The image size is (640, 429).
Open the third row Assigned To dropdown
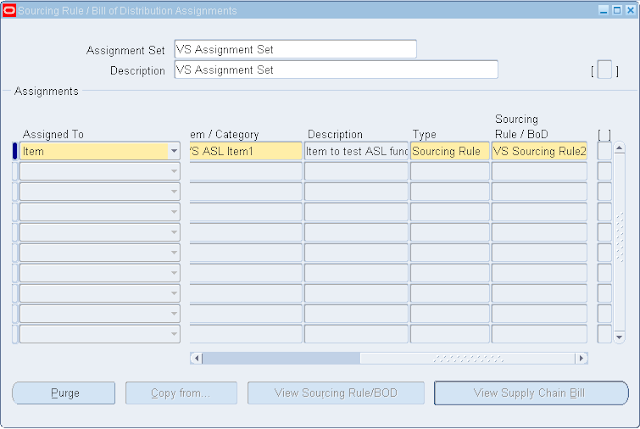[x=174, y=192]
